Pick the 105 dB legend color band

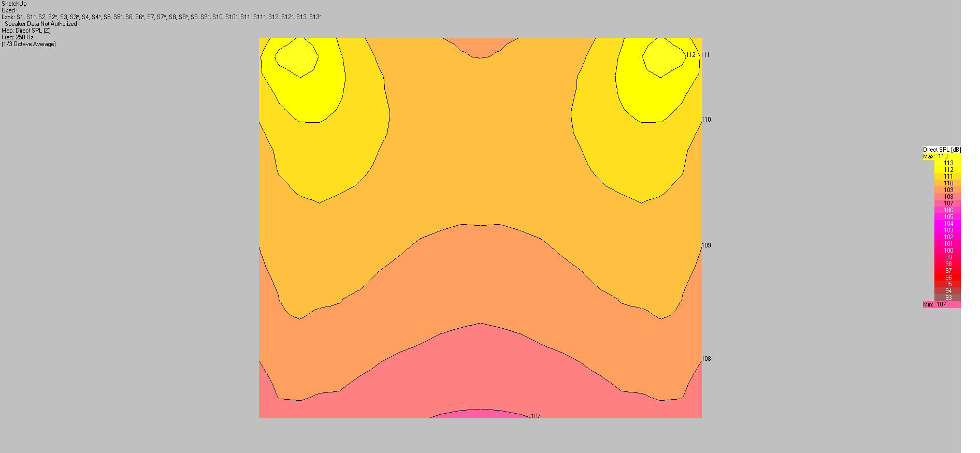[947, 217]
